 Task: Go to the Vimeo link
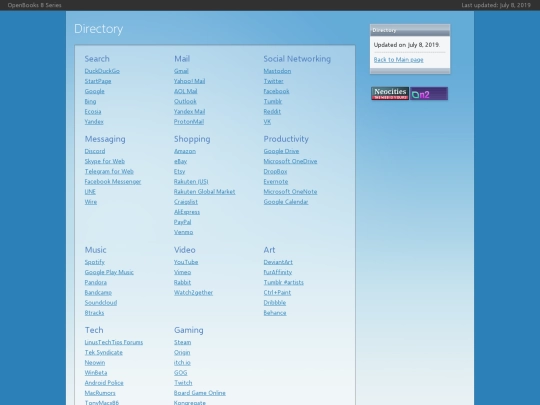click(x=183, y=272)
